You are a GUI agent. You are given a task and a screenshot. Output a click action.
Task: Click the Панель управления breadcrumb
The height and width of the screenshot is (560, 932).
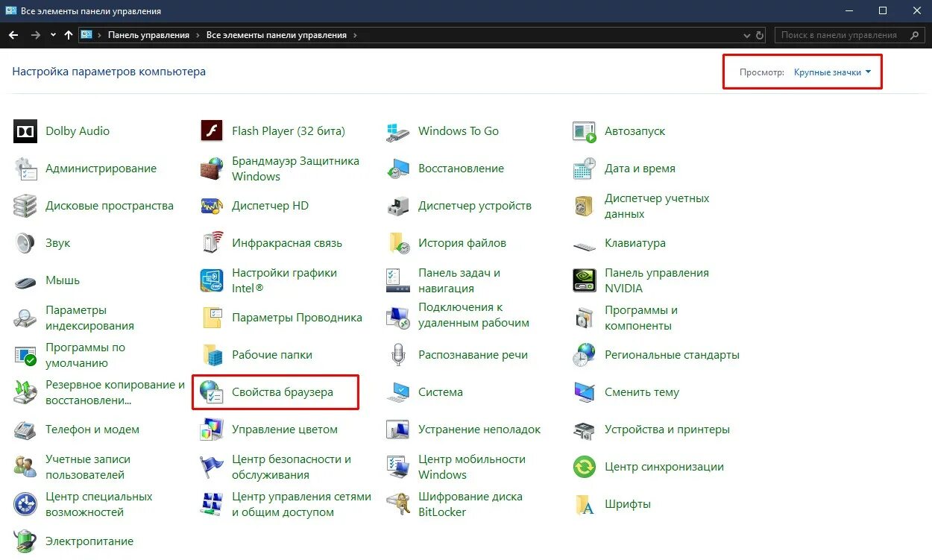click(x=148, y=35)
